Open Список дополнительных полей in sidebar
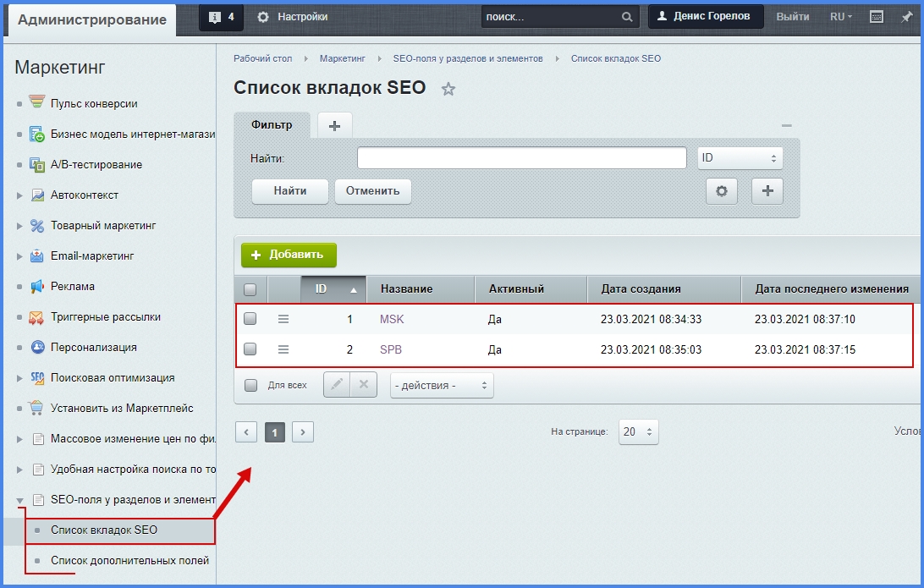Image resolution: width=924 pixels, height=588 pixels. pos(129,560)
